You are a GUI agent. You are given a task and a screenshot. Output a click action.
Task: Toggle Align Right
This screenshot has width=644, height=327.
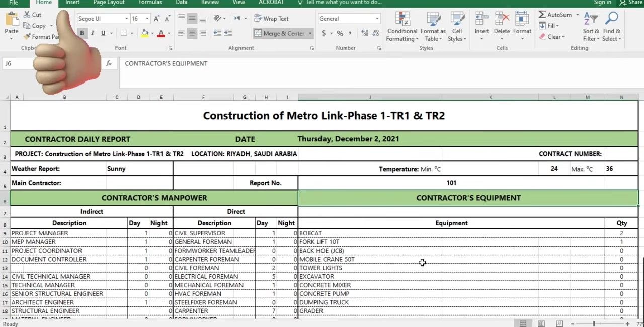click(202, 33)
